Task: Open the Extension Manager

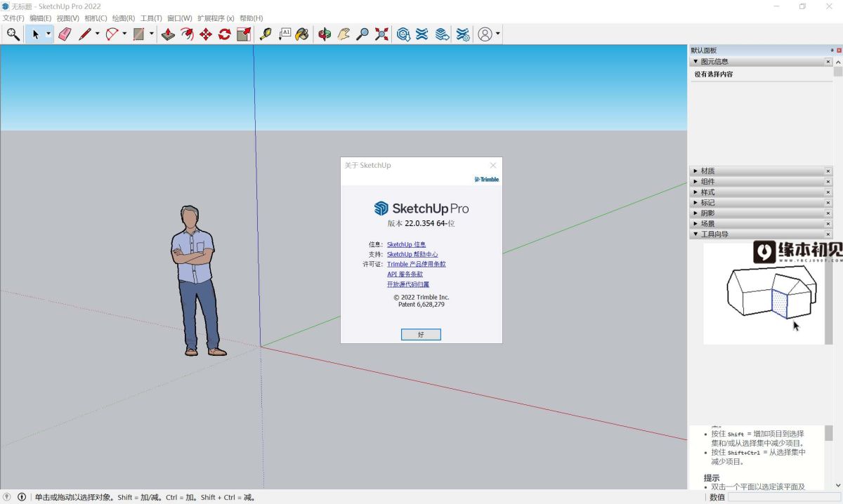Action: (x=463, y=34)
